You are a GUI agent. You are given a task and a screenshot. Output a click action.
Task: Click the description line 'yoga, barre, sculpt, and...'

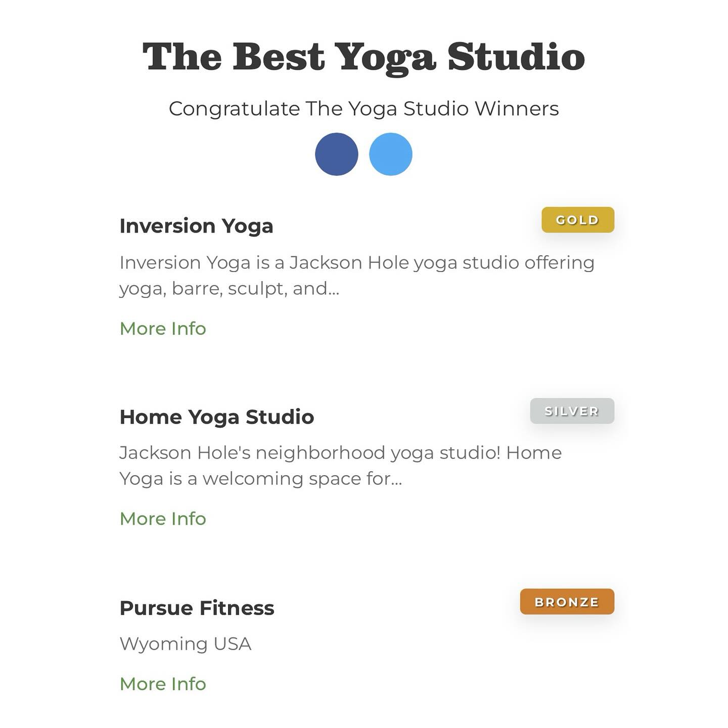tap(230, 289)
